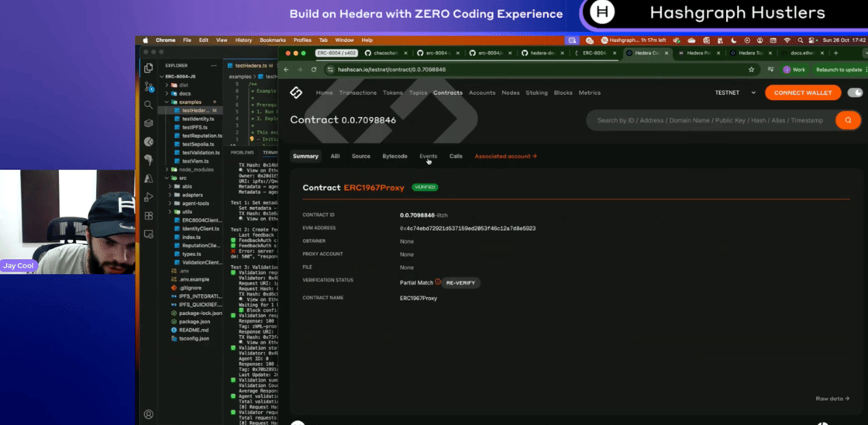Switch to the Events tab
Viewport: 868px width, 425px height.
(428, 156)
